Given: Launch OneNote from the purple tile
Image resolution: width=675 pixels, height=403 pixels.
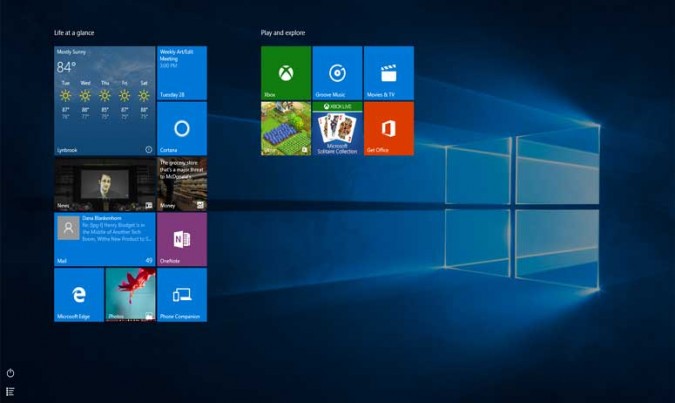Looking at the screenshot, I should [x=182, y=239].
